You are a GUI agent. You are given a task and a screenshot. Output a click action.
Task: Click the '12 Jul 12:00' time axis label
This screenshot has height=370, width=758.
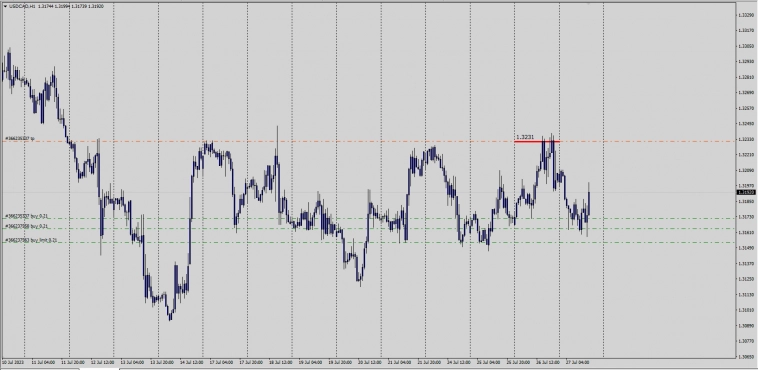(102, 362)
